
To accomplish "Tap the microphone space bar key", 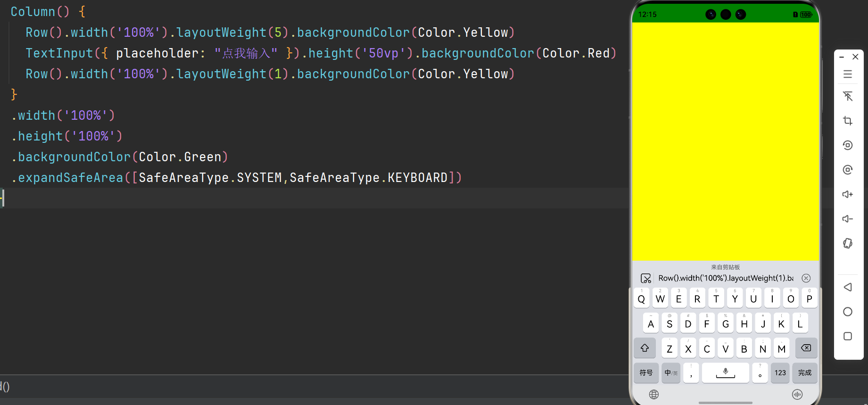I will point(726,373).
